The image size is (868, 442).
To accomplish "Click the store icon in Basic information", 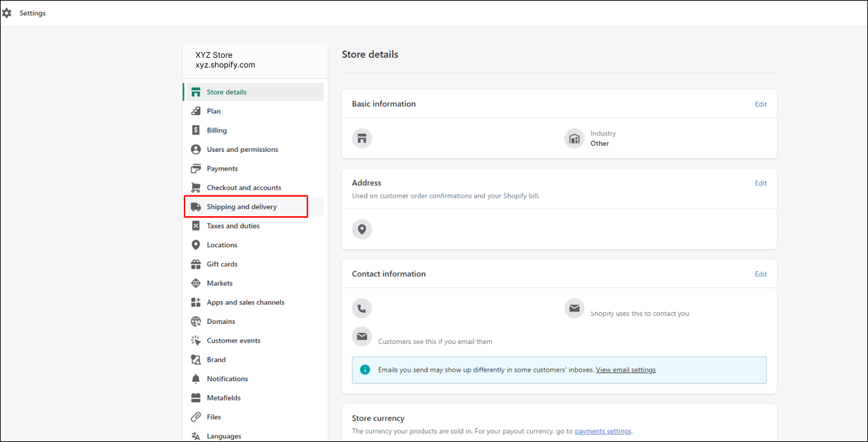I will 362,138.
